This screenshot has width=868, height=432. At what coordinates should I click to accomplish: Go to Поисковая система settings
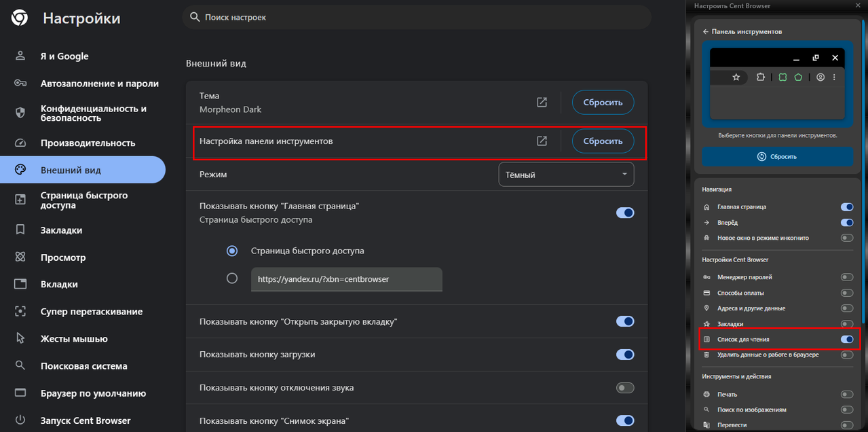click(x=83, y=366)
